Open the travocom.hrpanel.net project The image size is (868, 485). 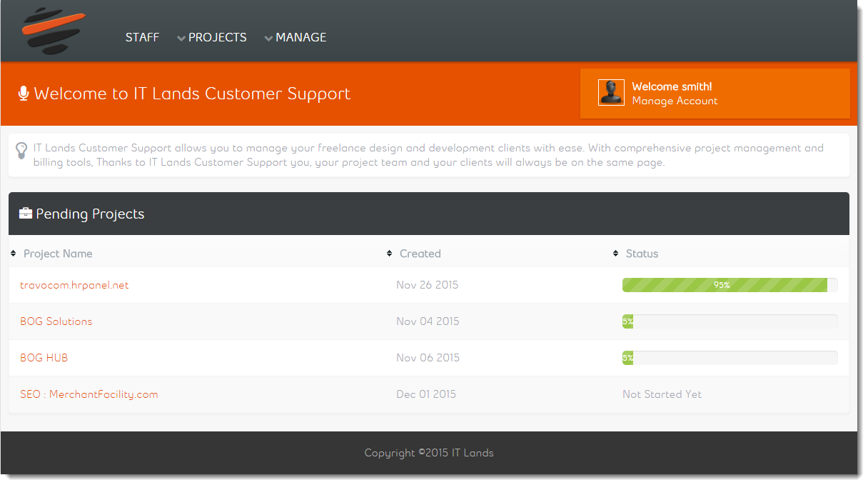click(x=74, y=285)
